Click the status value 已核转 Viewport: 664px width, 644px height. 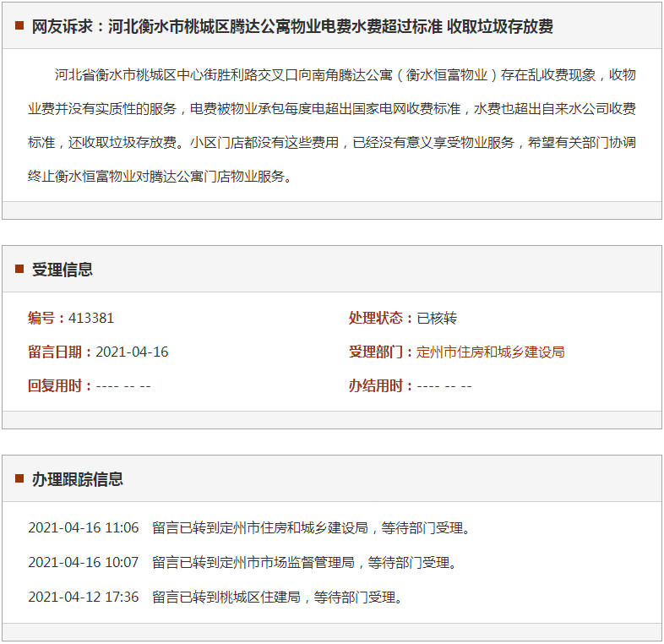[x=437, y=318]
